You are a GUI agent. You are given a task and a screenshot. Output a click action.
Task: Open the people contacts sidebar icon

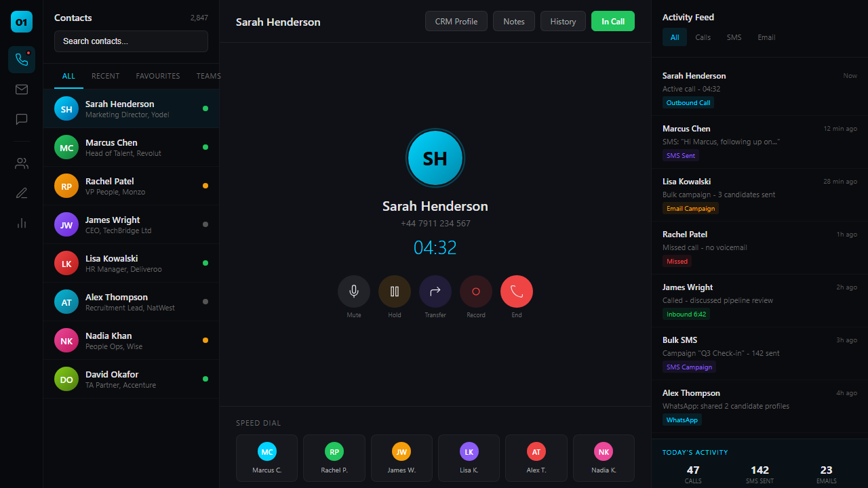tap(22, 163)
